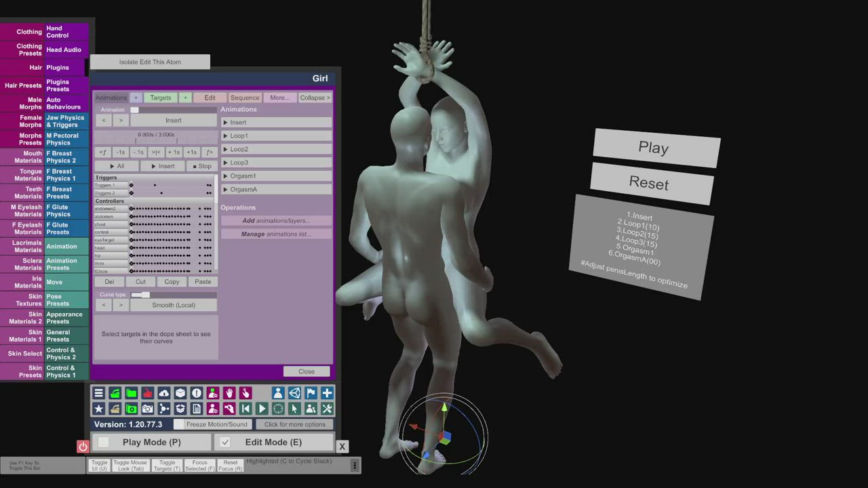Select the head controller row in dope sheet
Screen dimensions: 868x488
click(x=110, y=248)
